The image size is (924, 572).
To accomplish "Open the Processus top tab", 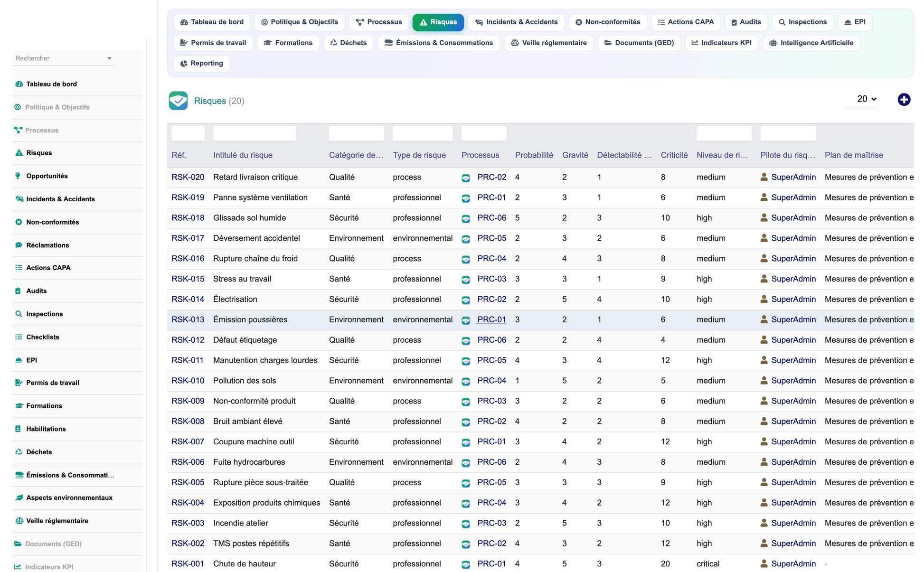I will coord(379,22).
